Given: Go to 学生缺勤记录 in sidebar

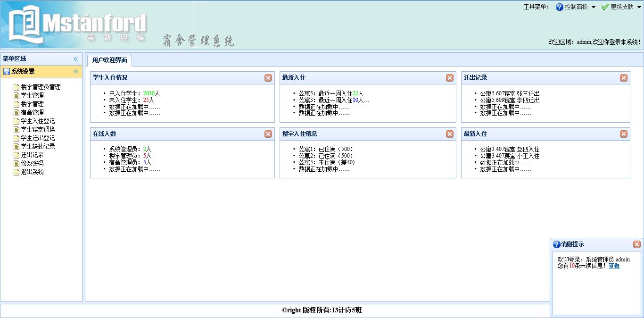Looking at the screenshot, I should tap(38, 146).
